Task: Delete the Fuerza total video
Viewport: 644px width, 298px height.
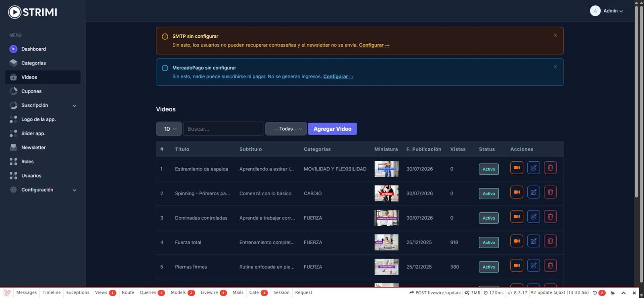Action: click(550, 241)
